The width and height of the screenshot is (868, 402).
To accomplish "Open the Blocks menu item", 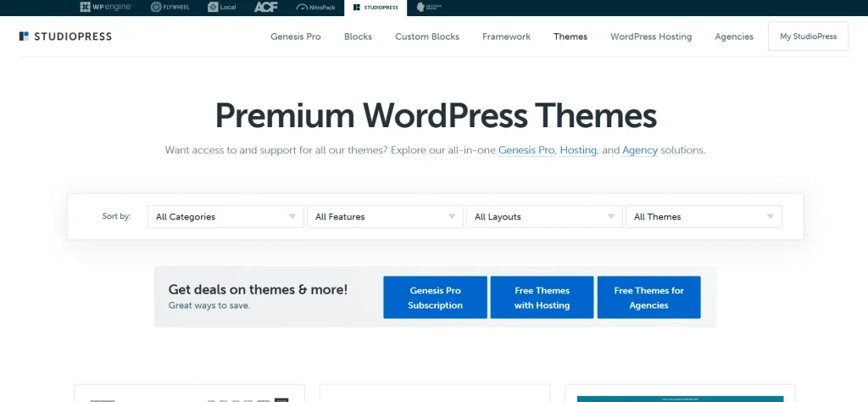I will pyautogui.click(x=359, y=36).
